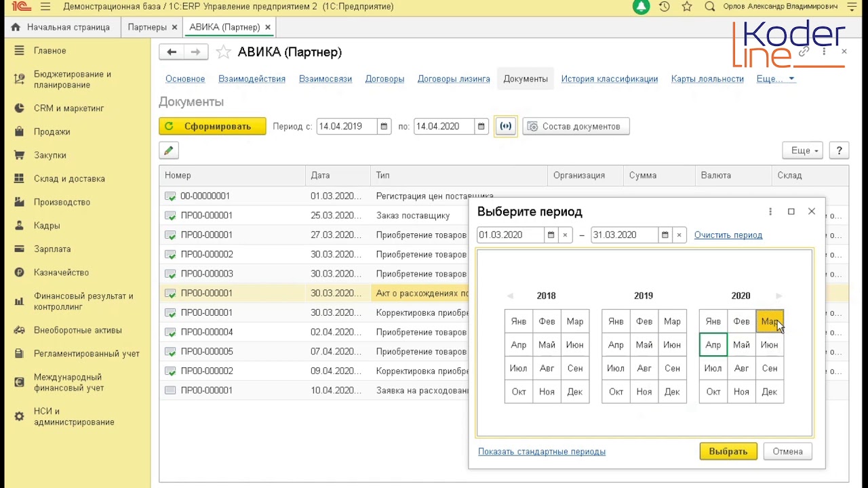
Task: Click the period selection button next to dates
Action: click(x=506, y=126)
